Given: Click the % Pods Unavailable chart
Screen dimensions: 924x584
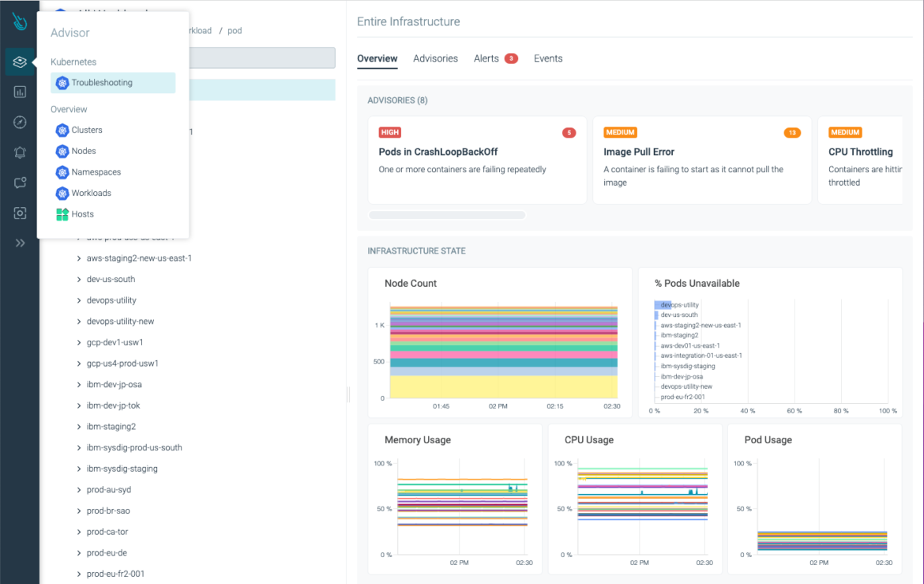Looking at the screenshot, I should tap(771, 343).
